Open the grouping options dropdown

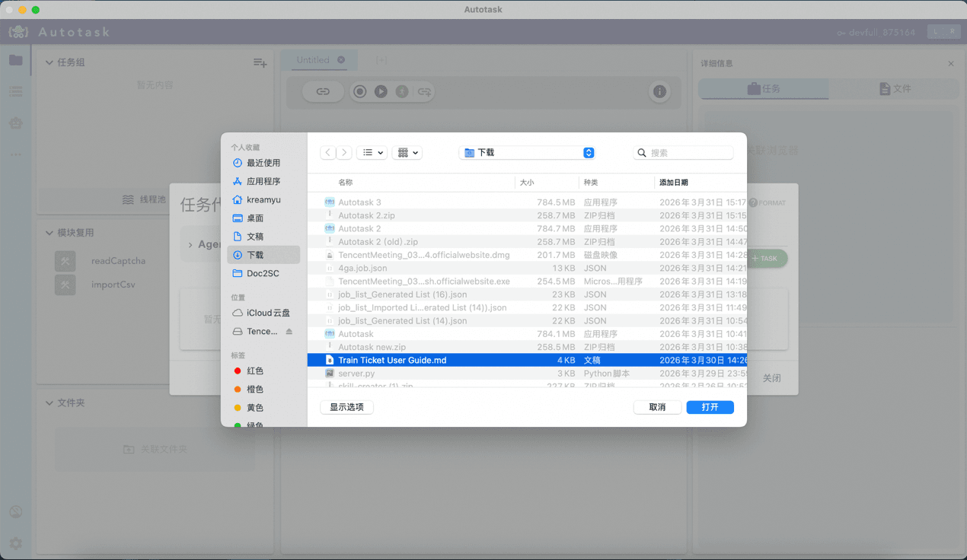407,153
